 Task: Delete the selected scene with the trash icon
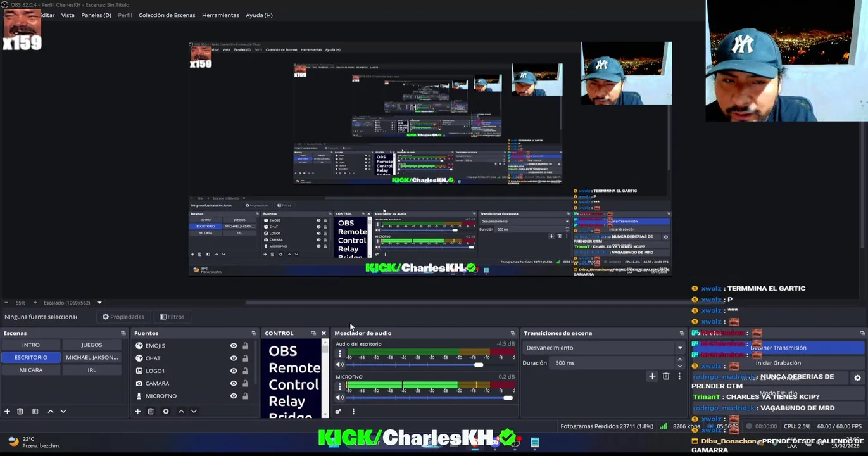[20, 411]
